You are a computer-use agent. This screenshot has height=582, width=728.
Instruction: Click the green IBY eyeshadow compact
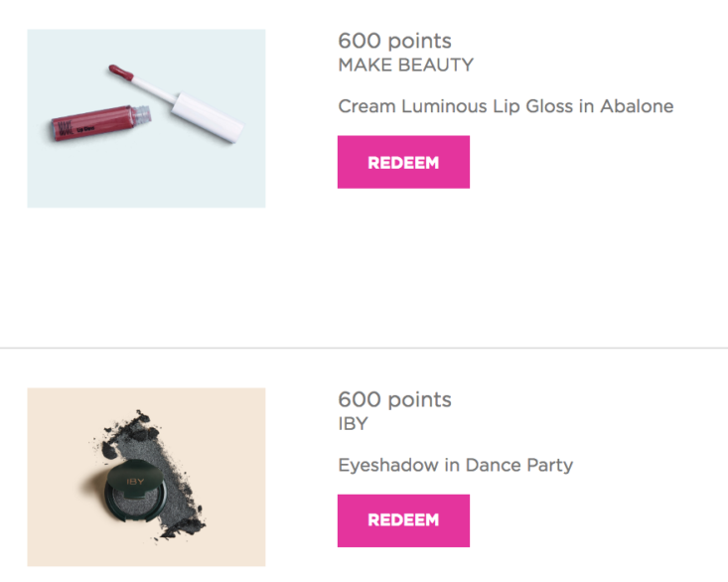click(x=136, y=492)
